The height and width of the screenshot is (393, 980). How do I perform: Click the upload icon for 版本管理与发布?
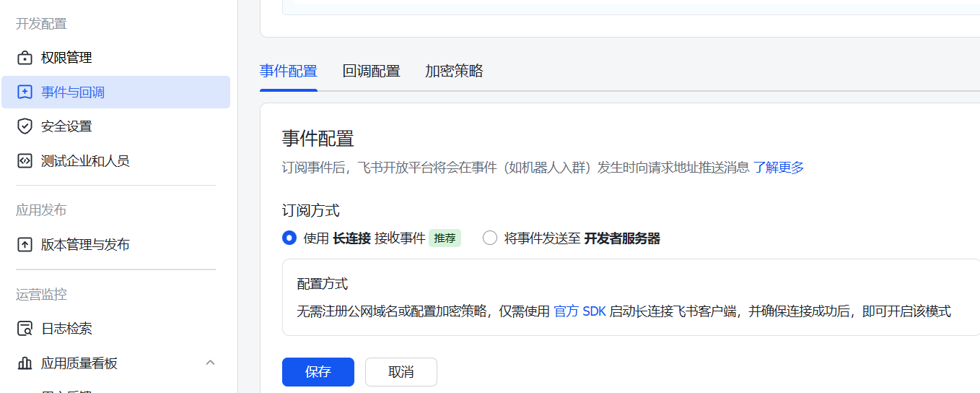pyautogui.click(x=25, y=245)
